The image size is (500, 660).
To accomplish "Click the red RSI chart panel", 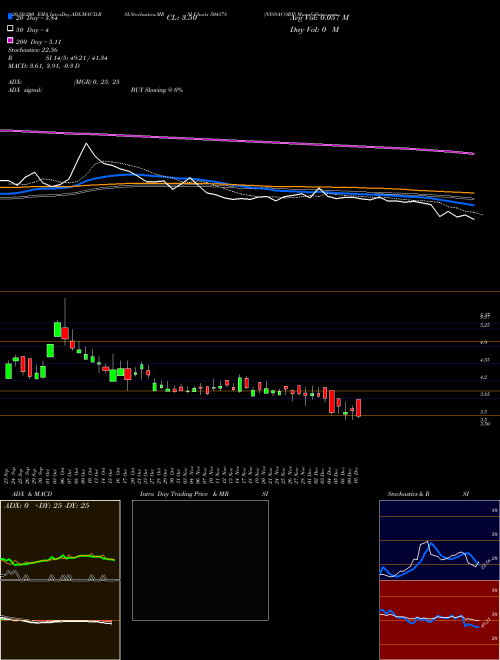I will click(439, 620).
